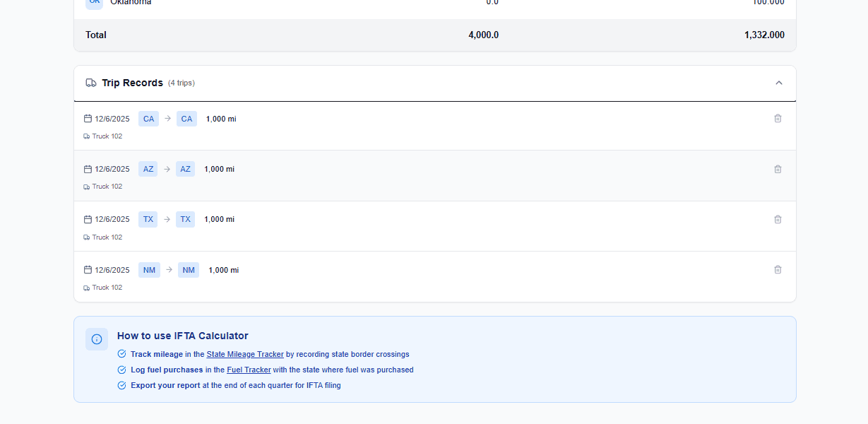Click the checkmark beside Export your report
Viewport: 868px width, 424px height.
[121, 385]
